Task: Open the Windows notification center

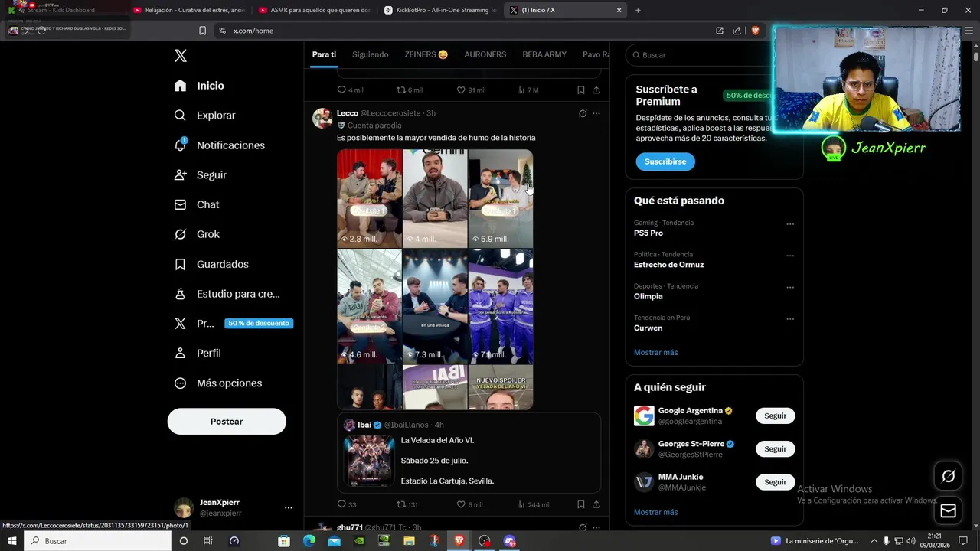Action: (963, 541)
